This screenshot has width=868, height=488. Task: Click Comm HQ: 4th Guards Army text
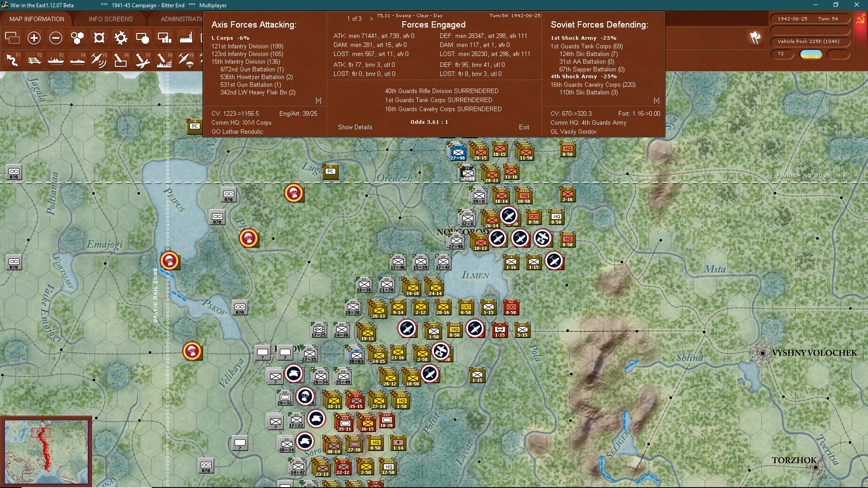[588, 123]
